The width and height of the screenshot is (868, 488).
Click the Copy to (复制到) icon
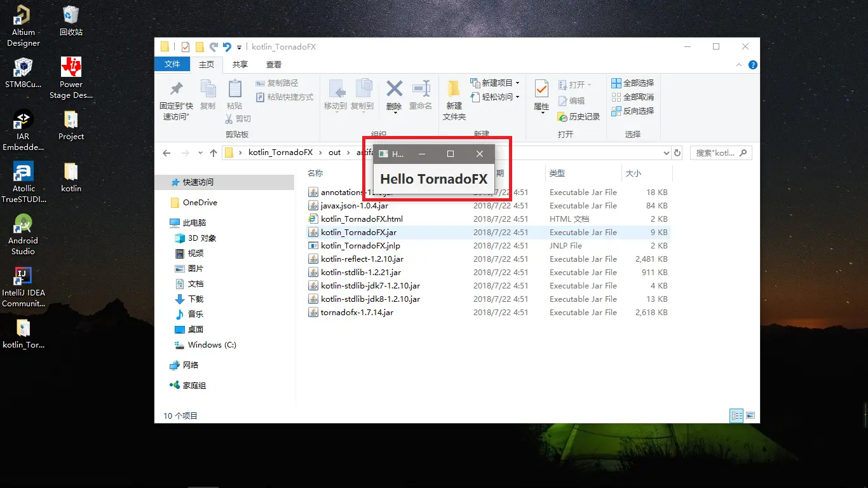click(x=363, y=89)
